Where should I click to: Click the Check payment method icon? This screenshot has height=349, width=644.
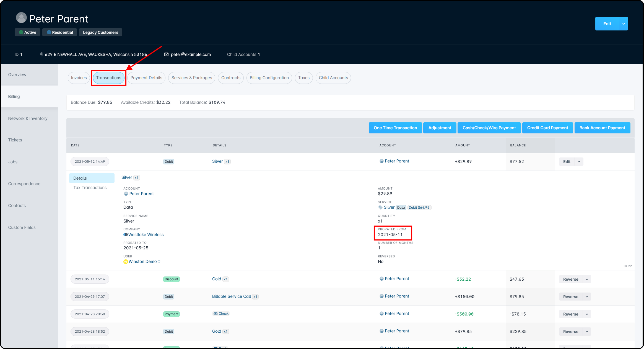[x=215, y=314]
